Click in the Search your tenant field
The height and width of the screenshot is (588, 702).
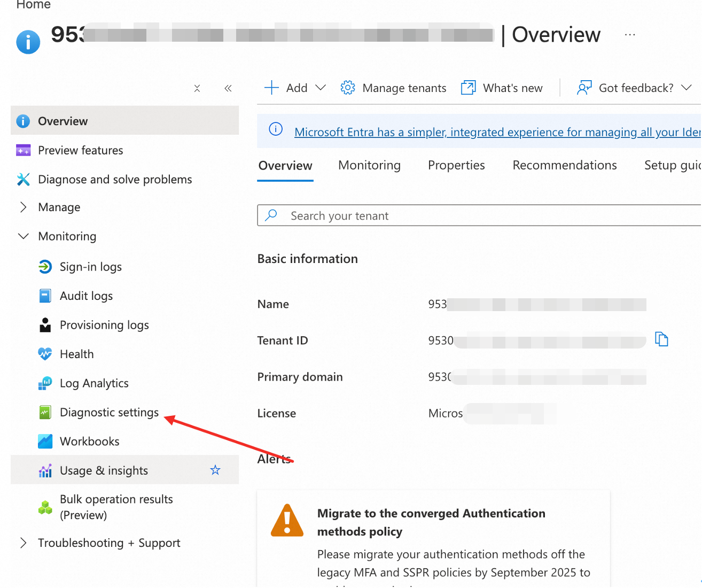tap(479, 215)
